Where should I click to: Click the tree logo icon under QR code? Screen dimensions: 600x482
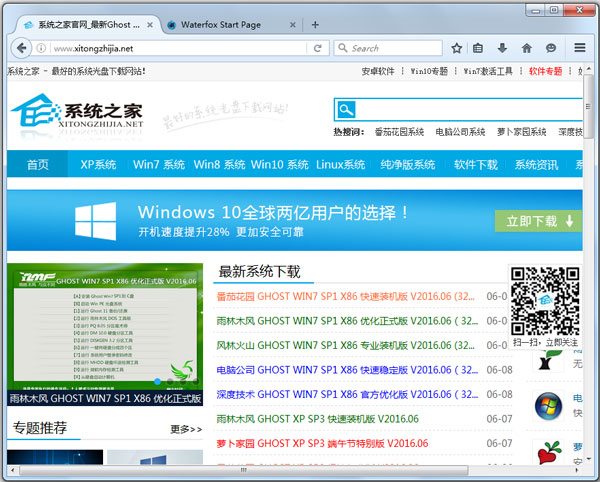click(x=548, y=360)
